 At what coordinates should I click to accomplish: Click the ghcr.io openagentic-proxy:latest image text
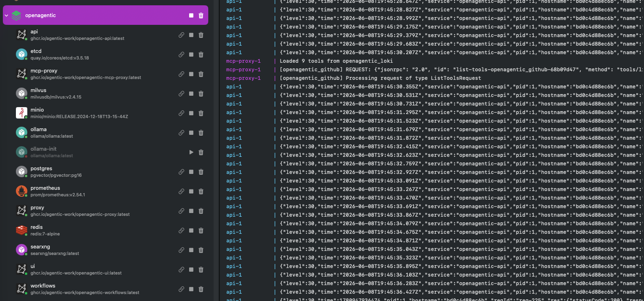pos(80,215)
